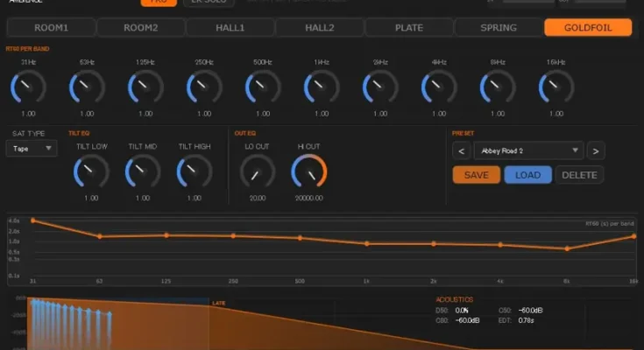
Task: Delete the selected preset
Action: pyautogui.click(x=579, y=175)
